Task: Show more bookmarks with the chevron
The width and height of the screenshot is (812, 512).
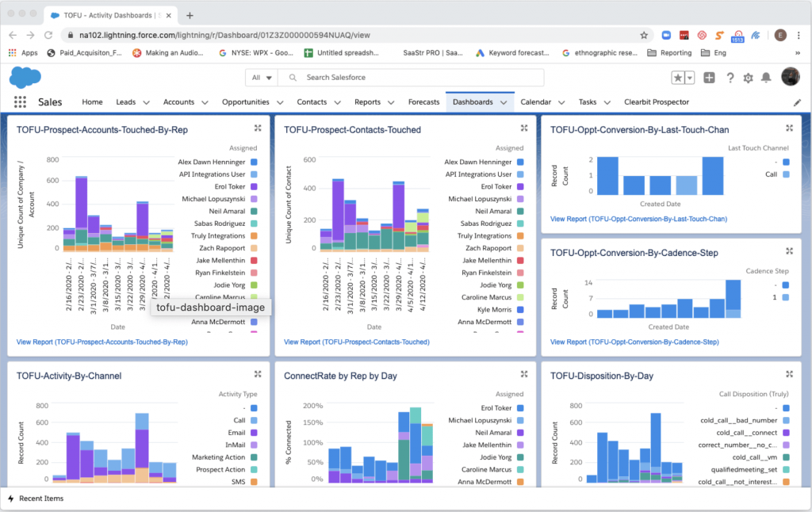Action: tap(798, 53)
